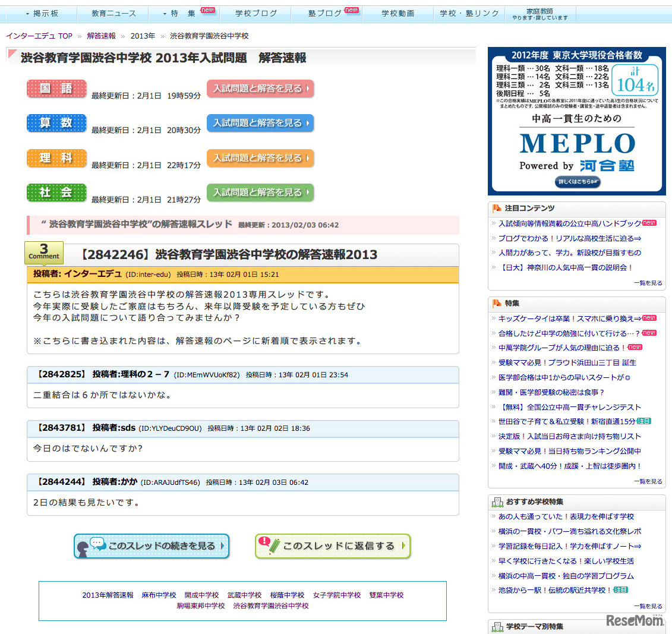672x634 pixels.
Task: Click the blue 算数 subject badge
Action: pos(56,123)
